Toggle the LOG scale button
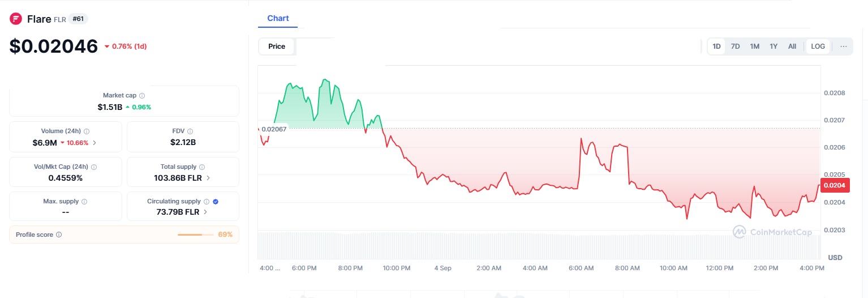The height and width of the screenshot is (298, 868). pyautogui.click(x=818, y=46)
